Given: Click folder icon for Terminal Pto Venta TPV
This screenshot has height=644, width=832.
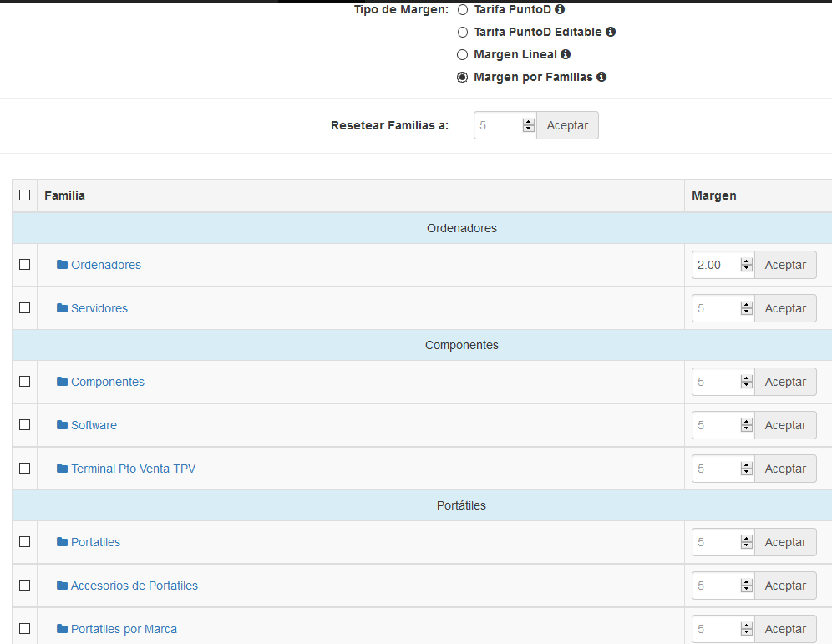Looking at the screenshot, I should (x=62, y=469).
